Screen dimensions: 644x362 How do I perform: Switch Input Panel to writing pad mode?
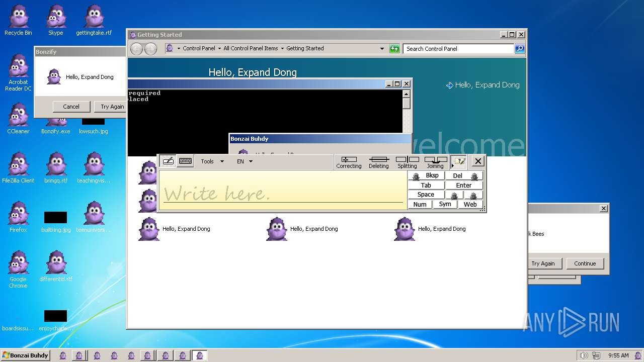coord(168,161)
